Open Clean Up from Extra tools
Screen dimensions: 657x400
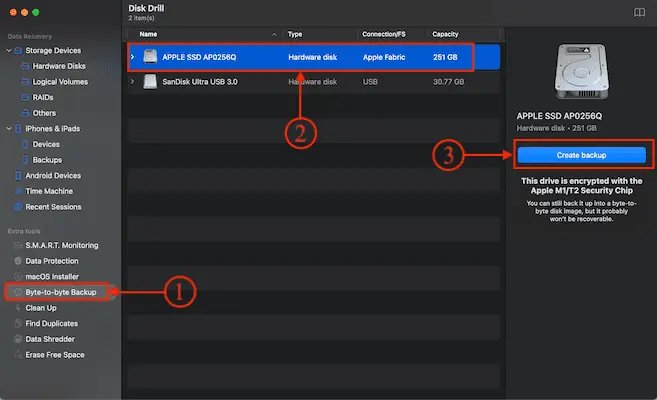coord(41,308)
